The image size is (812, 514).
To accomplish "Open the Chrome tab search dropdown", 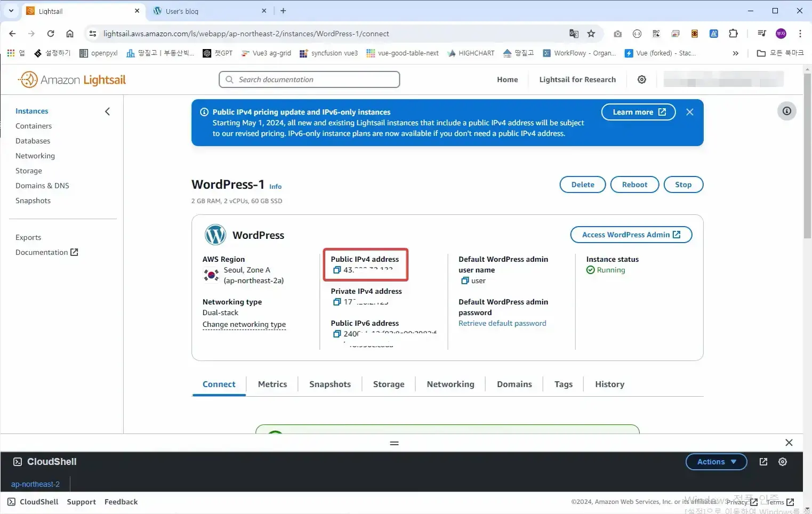I will pyautogui.click(x=11, y=11).
